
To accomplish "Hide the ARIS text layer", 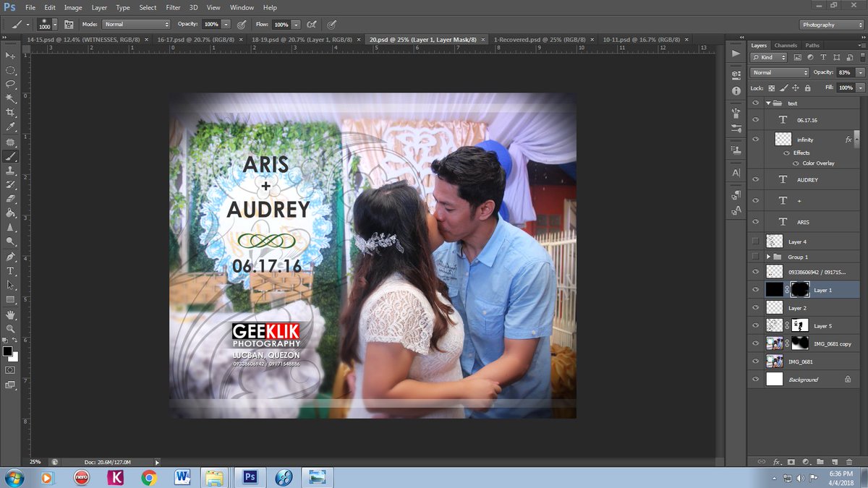I will click(756, 222).
